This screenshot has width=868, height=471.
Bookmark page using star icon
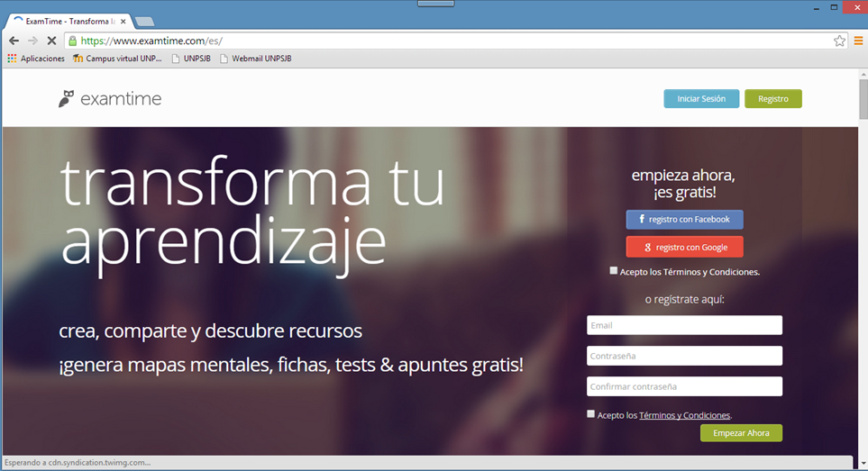pyautogui.click(x=839, y=41)
